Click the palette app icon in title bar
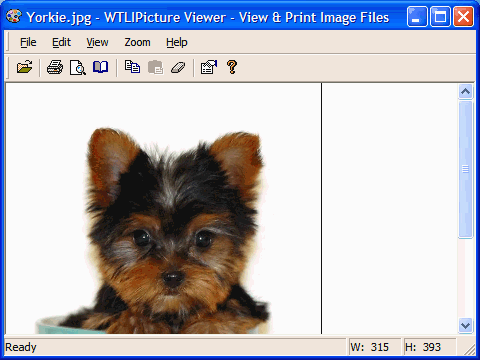The width and height of the screenshot is (480, 360). (x=14, y=17)
